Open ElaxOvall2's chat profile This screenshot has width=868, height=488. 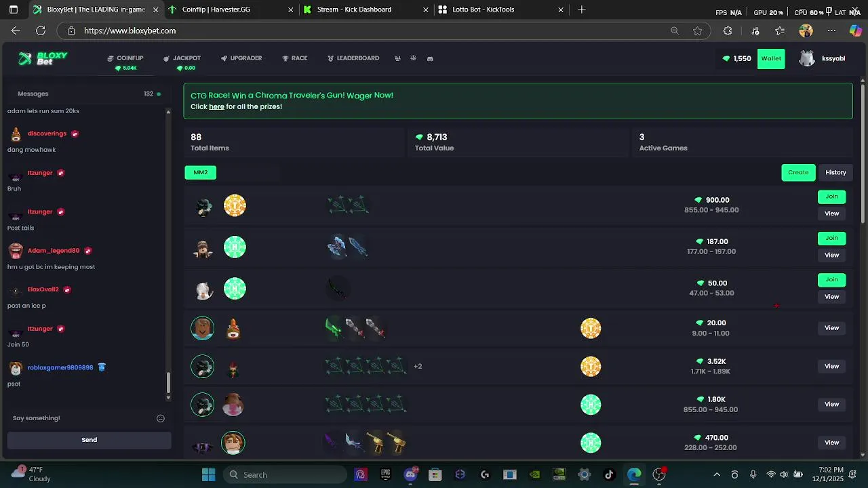[x=43, y=289]
